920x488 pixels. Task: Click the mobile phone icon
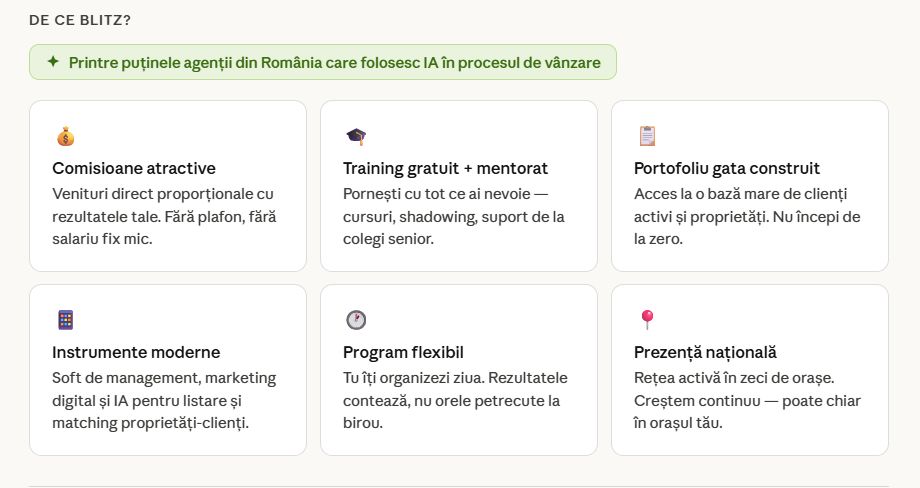click(x=66, y=320)
